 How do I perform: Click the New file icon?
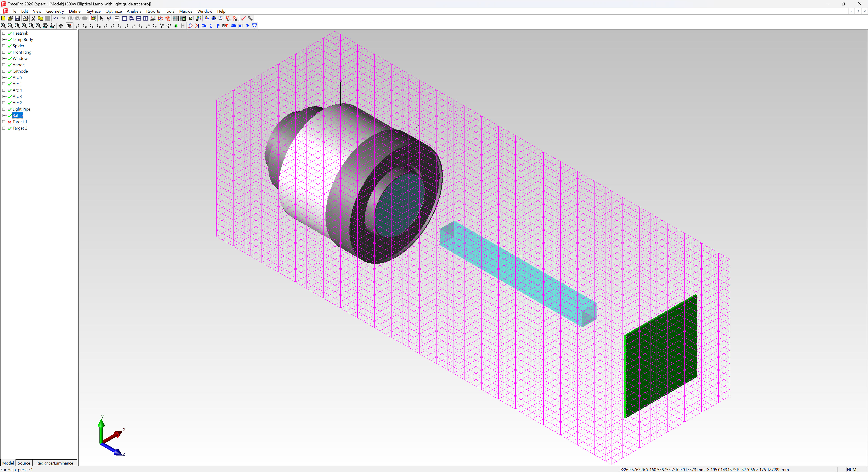point(3,18)
